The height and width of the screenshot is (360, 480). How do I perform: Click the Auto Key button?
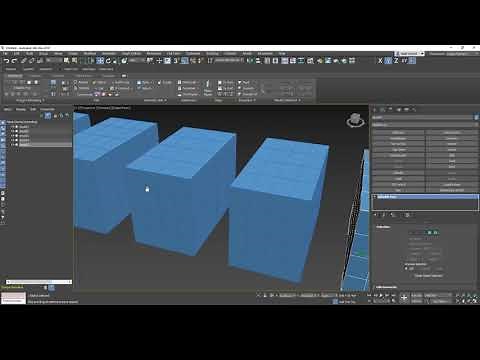click(x=417, y=295)
